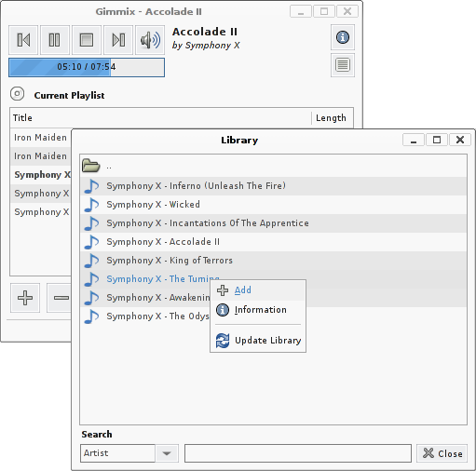Maximize the Gimmix main window
The height and width of the screenshot is (471, 476).
(x=324, y=12)
